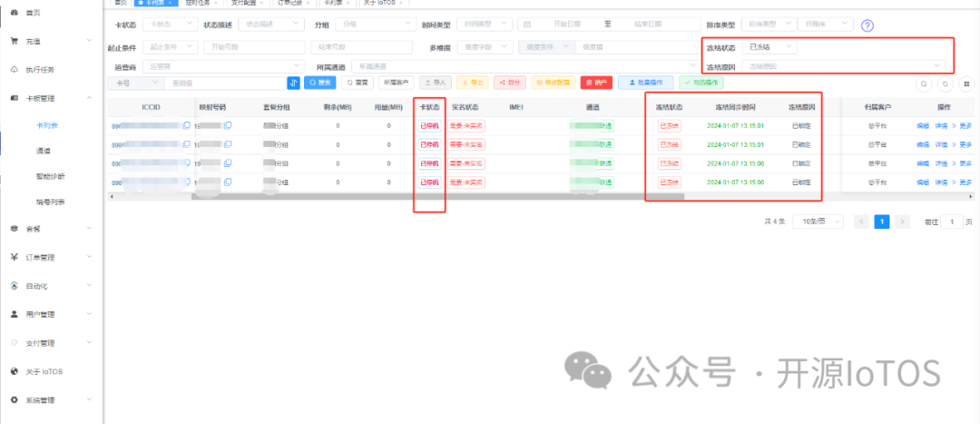The height and width of the screenshot is (424, 980).
Task: Click the blue swap-arrows button beside the query field
Action: click(294, 83)
